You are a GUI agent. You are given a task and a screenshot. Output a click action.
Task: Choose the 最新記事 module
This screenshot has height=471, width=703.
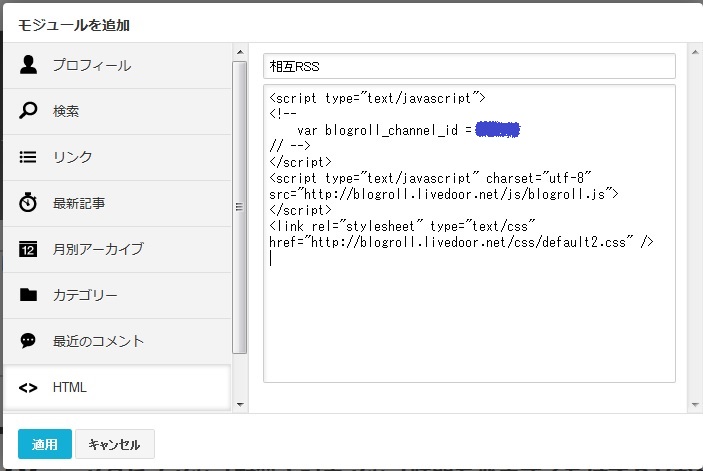click(x=79, y=203)
